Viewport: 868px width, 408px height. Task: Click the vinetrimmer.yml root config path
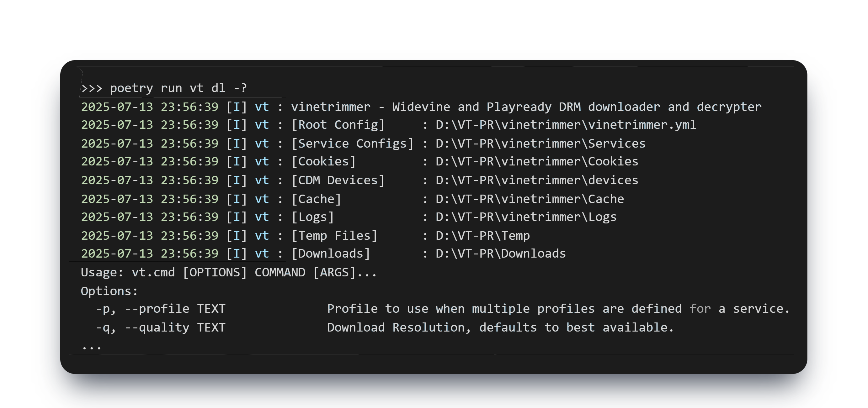(565, 125)
